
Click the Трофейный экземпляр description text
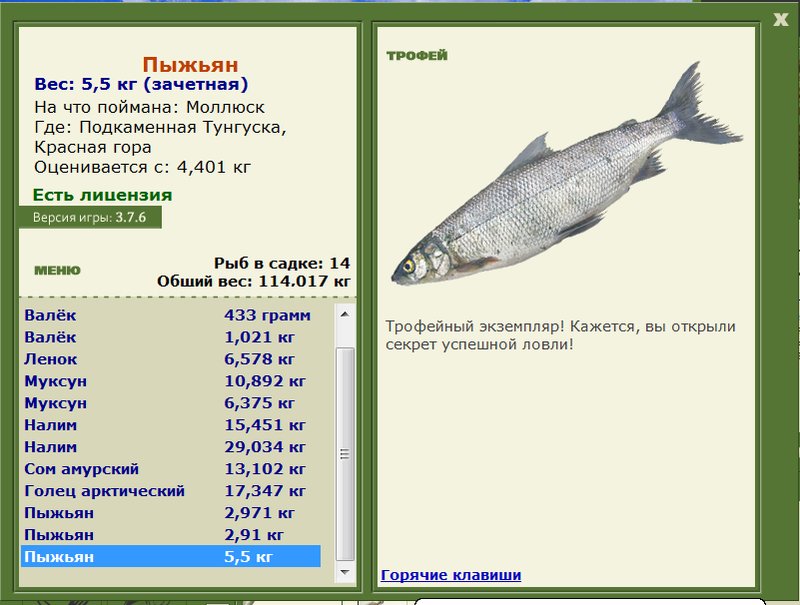pos(560,335)
